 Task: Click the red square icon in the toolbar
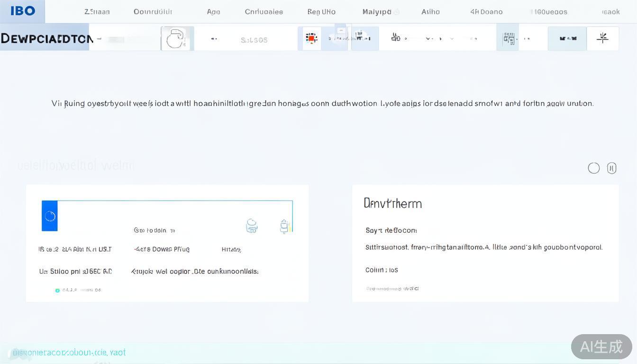[311, 38]
